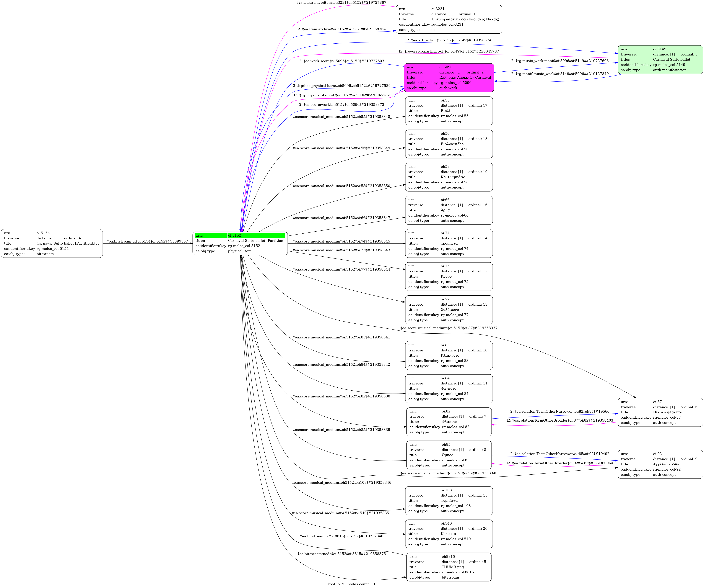The width and height of the screenshot is (704, 588).
Task: Click the green root node oi:5152
Action: tap(240, 243)
